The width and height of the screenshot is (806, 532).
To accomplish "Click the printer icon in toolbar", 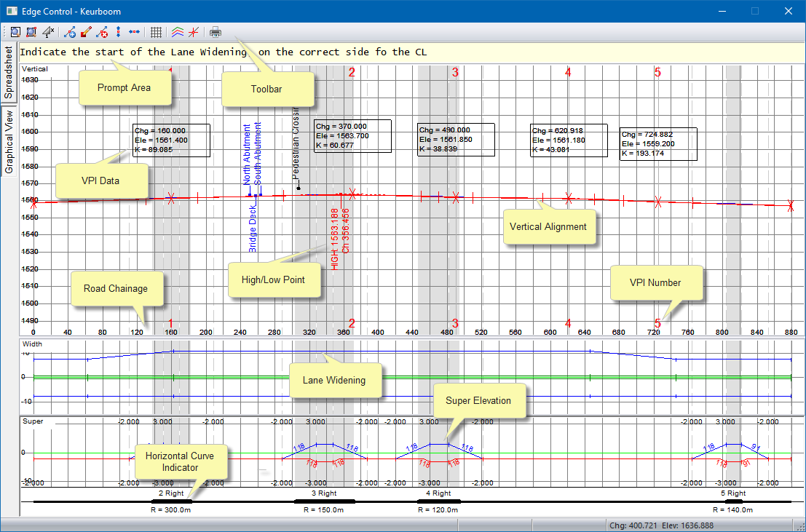I will (216, 32).
